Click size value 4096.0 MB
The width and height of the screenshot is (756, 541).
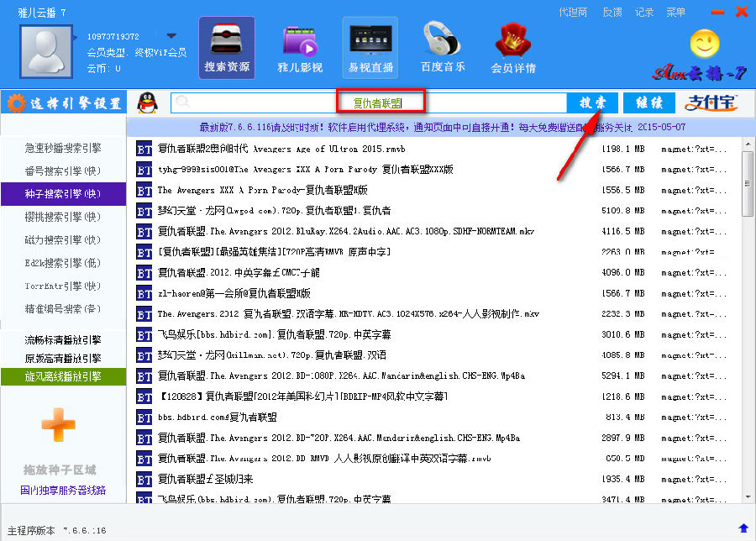tap(623, 273)
